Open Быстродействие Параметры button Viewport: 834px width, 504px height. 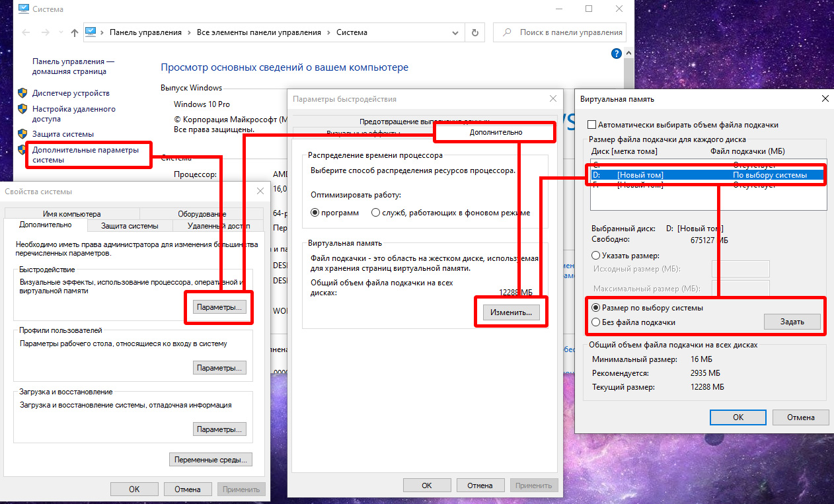[x=220, y=307]
